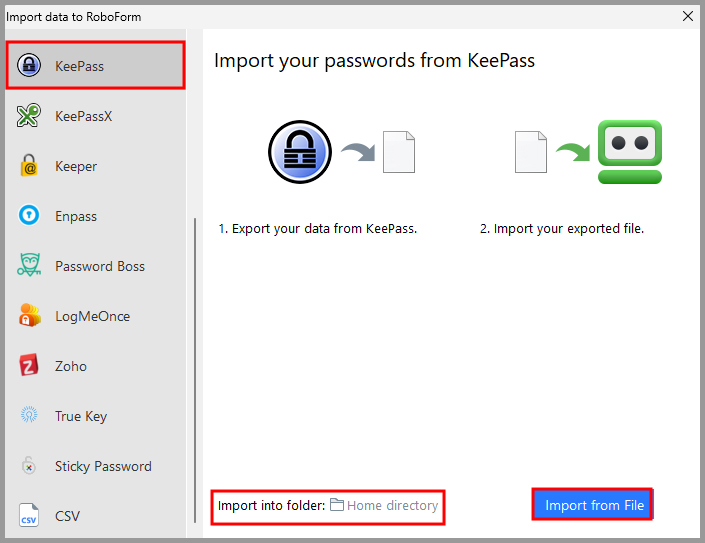The image size is (705, 543).
Task: Select the True Key import option
Action: point(81,417)
